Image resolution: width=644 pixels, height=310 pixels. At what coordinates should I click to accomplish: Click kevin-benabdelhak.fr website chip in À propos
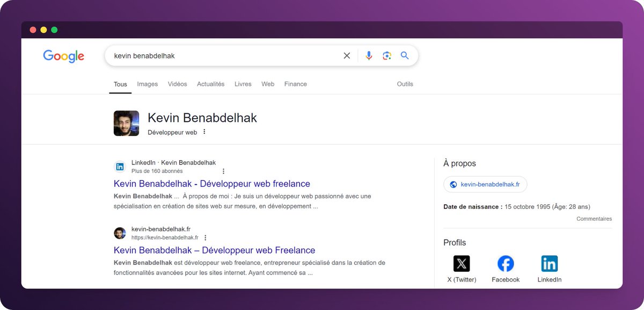485,184
